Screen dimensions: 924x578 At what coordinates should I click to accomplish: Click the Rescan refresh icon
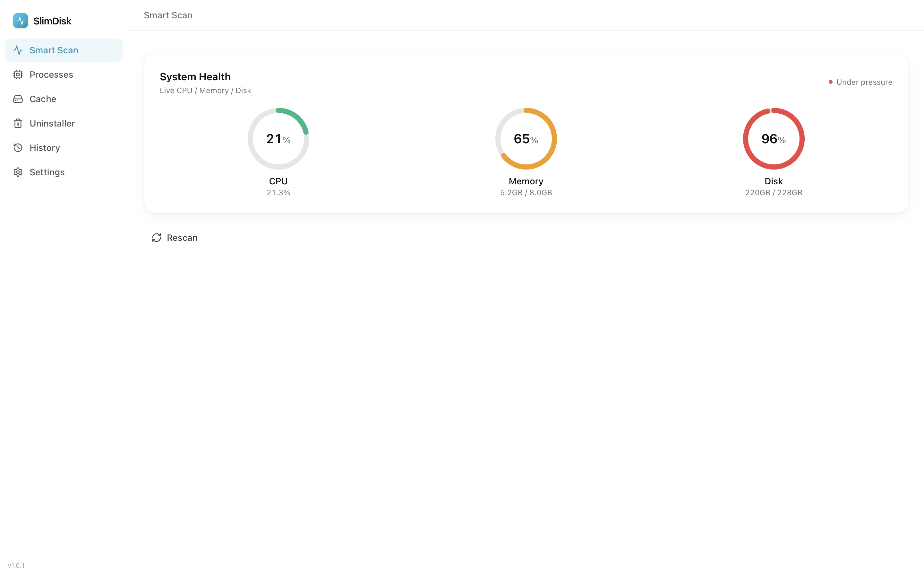(x=157, y=238)
